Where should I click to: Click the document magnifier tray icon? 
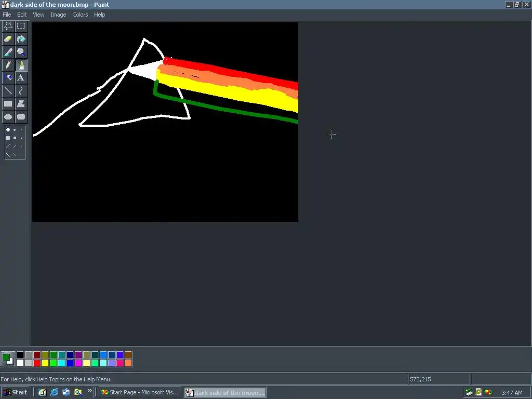pyautogui.click(x=478, y=392)
